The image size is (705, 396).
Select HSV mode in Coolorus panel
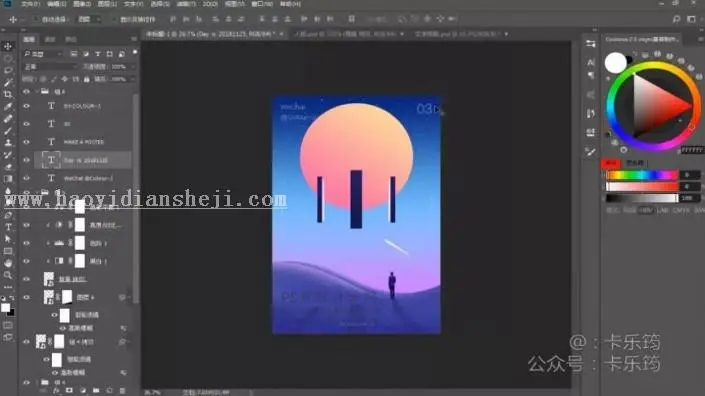tap(646, 210)
